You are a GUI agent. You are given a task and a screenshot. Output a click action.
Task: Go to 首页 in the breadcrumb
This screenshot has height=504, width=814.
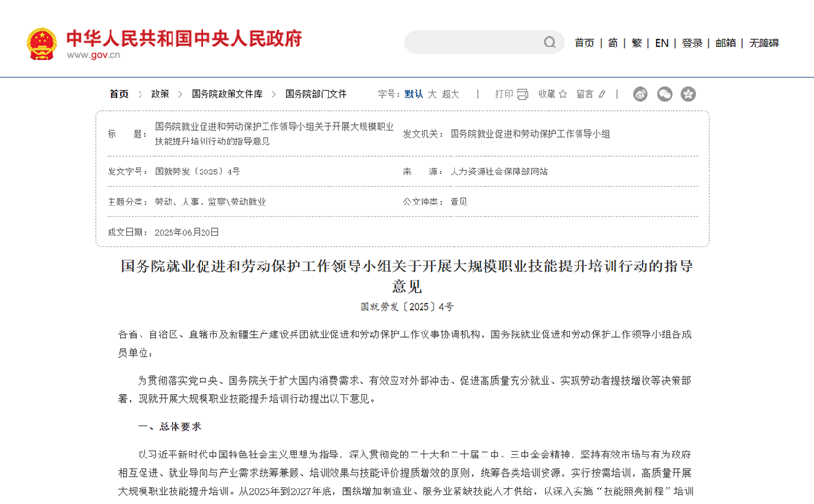tap(119, 94)
